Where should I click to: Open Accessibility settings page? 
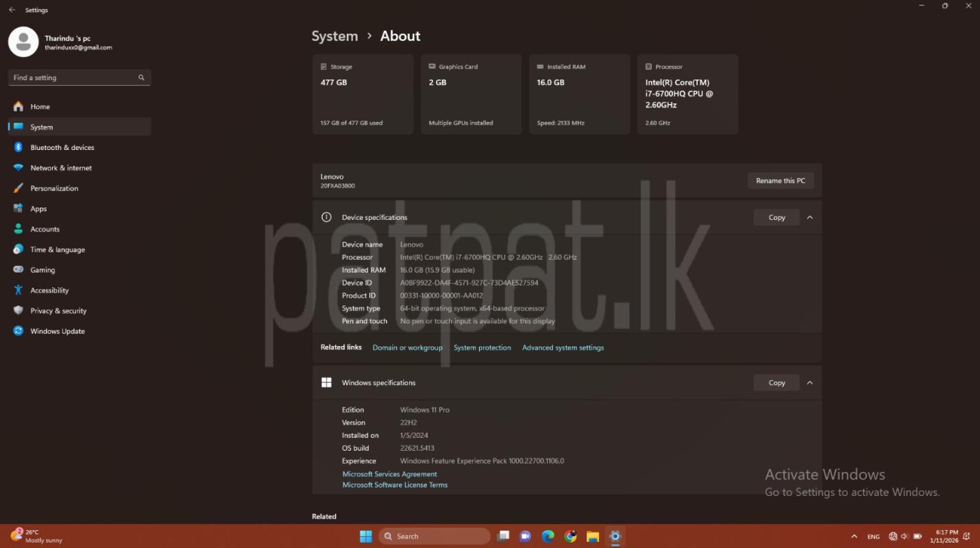click(x=49, y=290)
